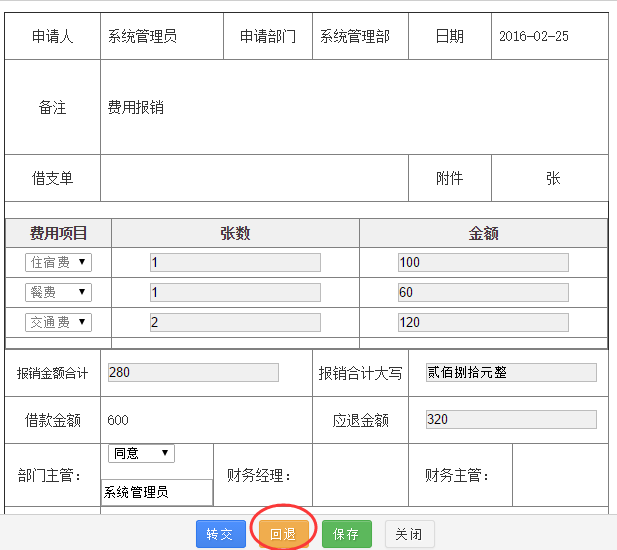
Task: Select the 张 unit text beside 附件
Action: [553, 178]
